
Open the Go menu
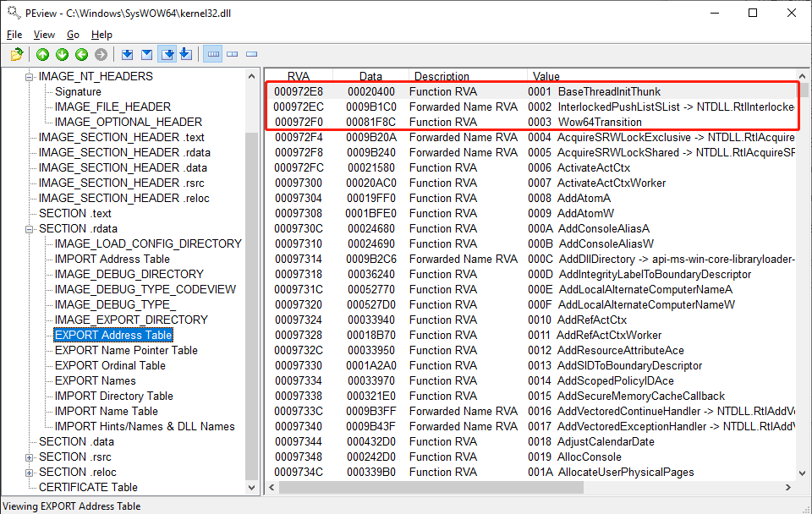pos(73,35)
